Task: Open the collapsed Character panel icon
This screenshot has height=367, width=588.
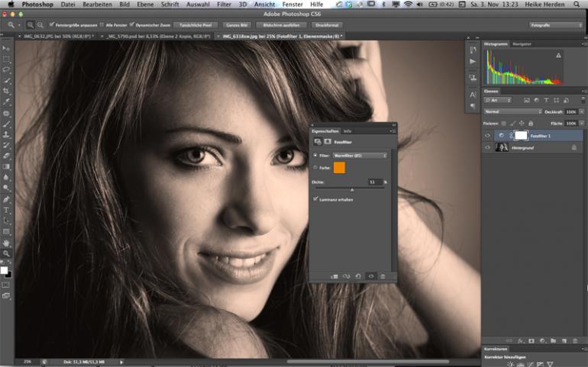Action: click(473, 95)
